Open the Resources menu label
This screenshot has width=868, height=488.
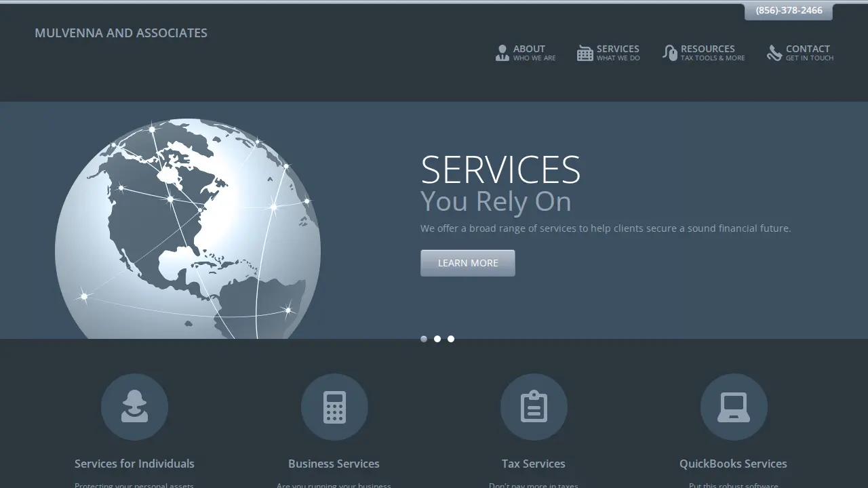point(708,49)
